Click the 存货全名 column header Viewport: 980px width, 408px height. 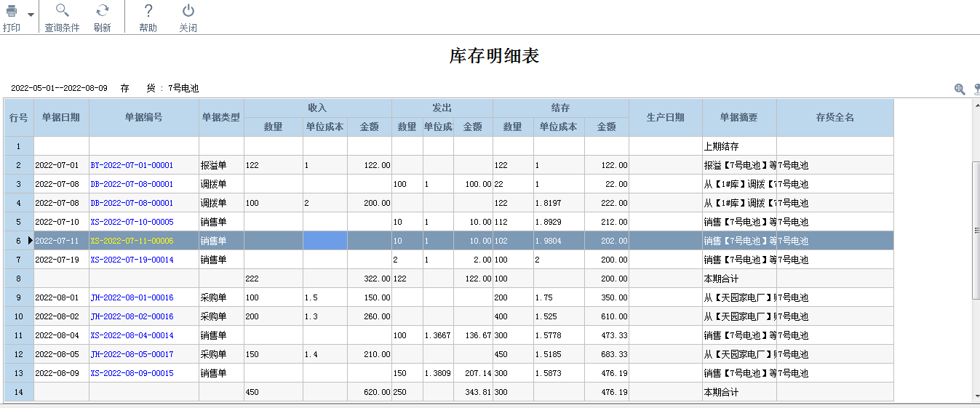[834, 118]
